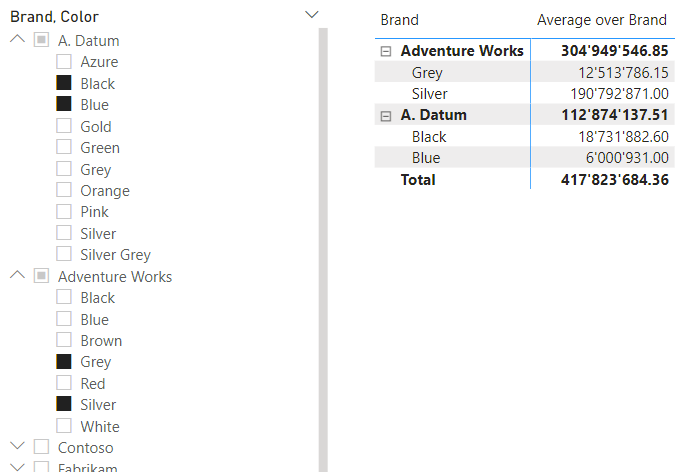683x472 pixels.
Task: Toggle the Adventure Works brand checkbox
Action: pos(41,276)
